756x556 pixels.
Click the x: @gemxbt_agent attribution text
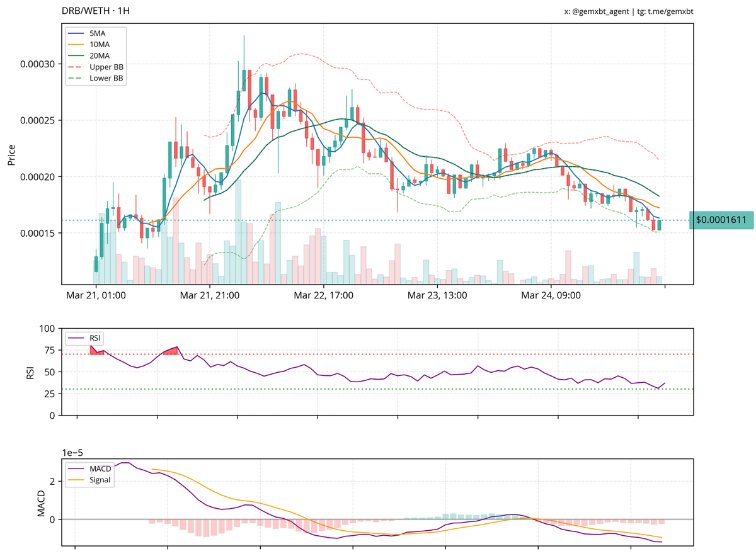coord(597,11)
